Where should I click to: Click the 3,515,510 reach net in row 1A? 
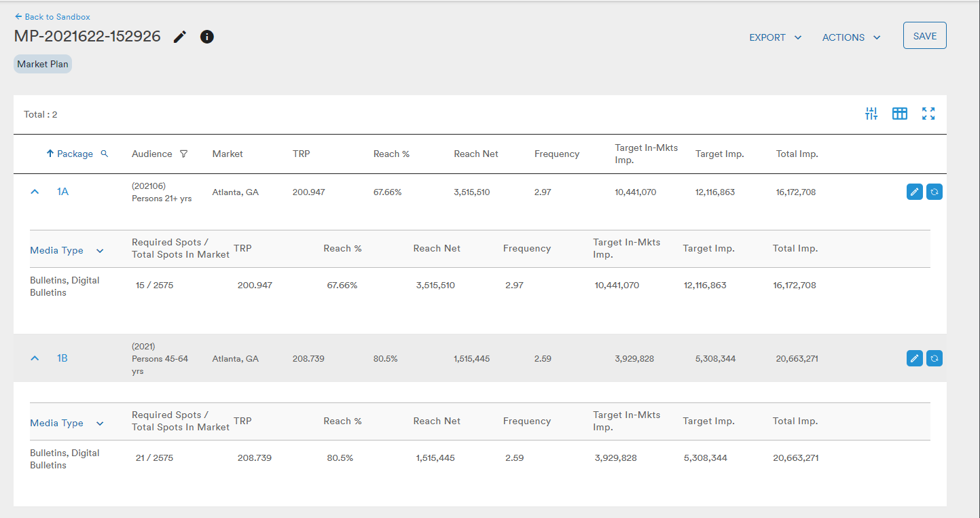tap(472, 192)
